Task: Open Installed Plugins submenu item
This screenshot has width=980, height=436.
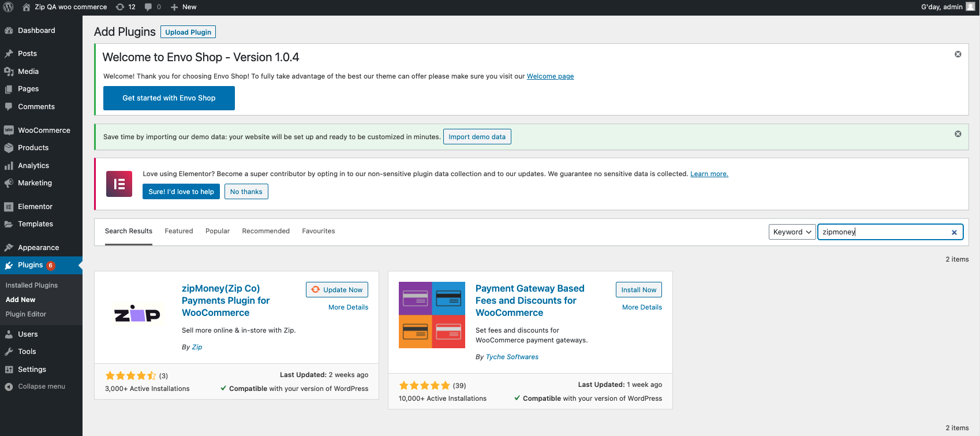Action: point(32,285)
